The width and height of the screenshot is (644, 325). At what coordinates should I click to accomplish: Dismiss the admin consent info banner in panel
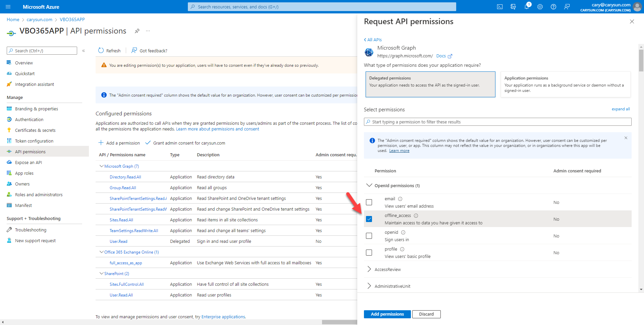click(626, 138)
